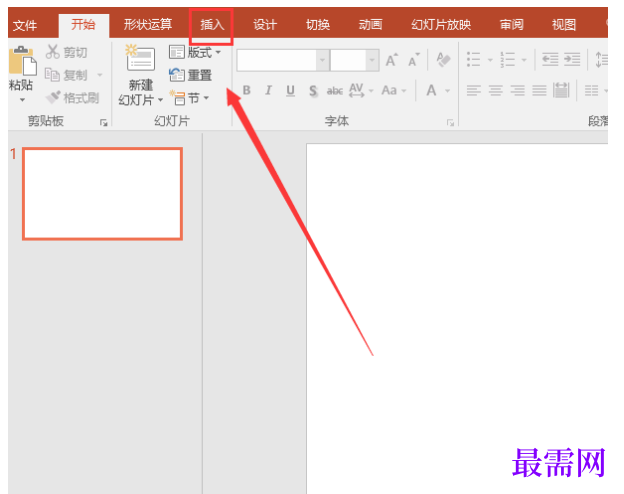Click the bullets list icon
The image size is (624, 494).
click(474, 60)
